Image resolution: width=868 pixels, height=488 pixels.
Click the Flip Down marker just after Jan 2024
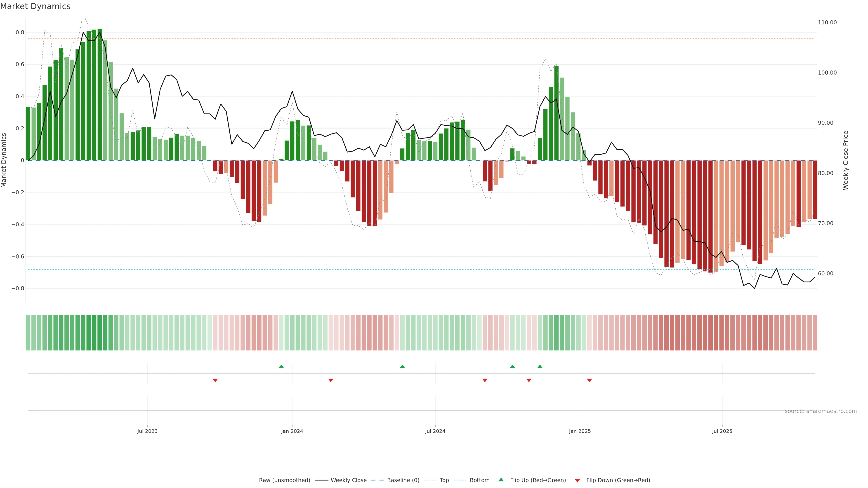coord(330,380)
